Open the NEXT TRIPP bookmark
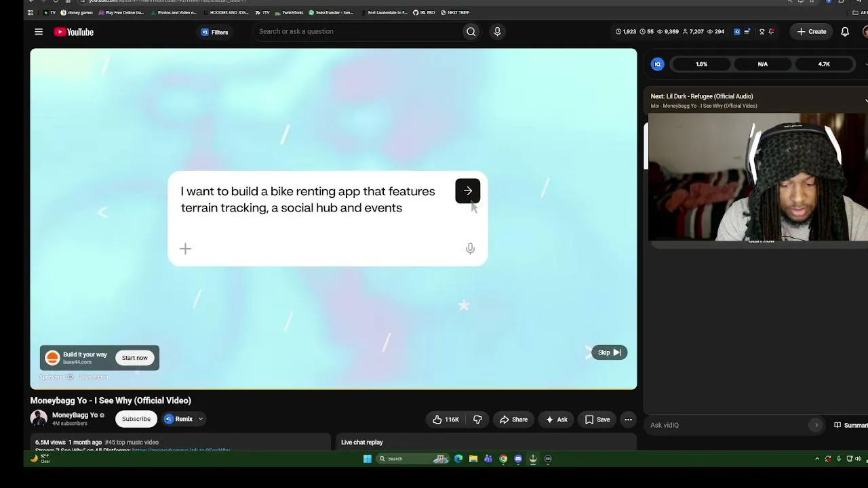This screenshot has height=488, width=868. click(454, 12)
